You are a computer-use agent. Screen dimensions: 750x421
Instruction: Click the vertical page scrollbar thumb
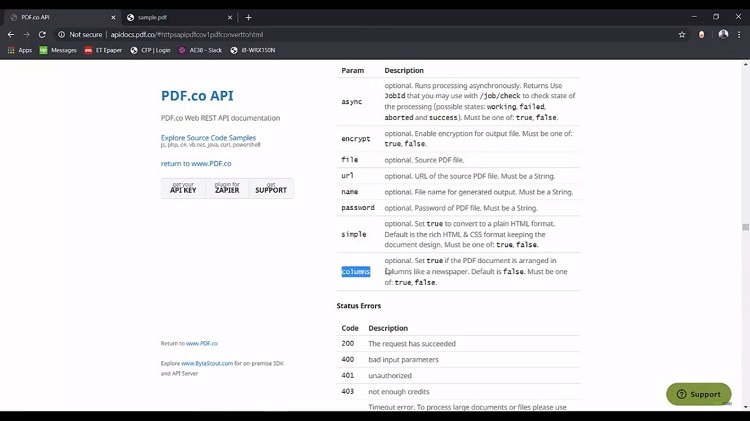click(745, 227)
